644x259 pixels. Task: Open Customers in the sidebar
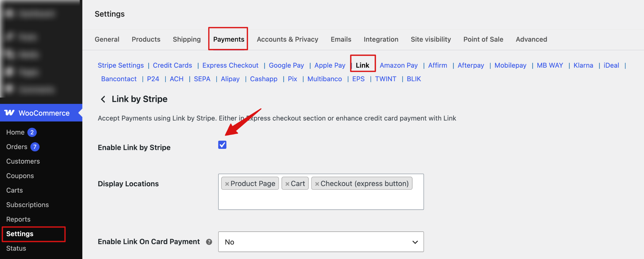point(23,161)
